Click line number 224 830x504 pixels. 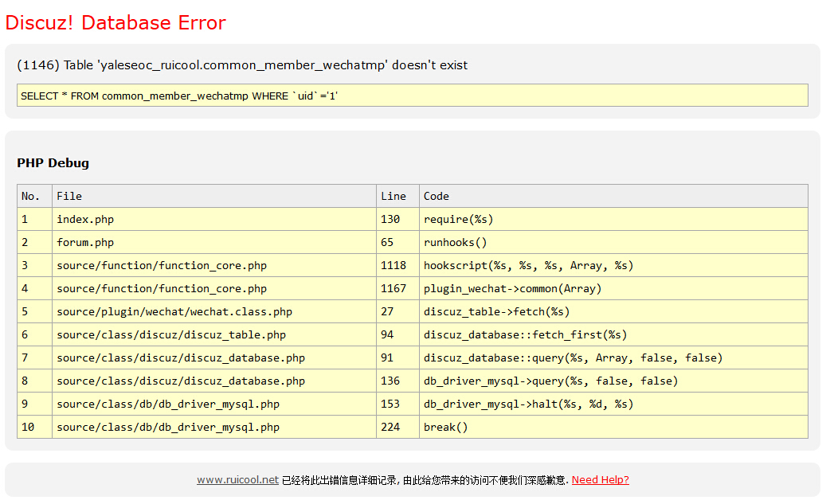click(x=397, y=427)
